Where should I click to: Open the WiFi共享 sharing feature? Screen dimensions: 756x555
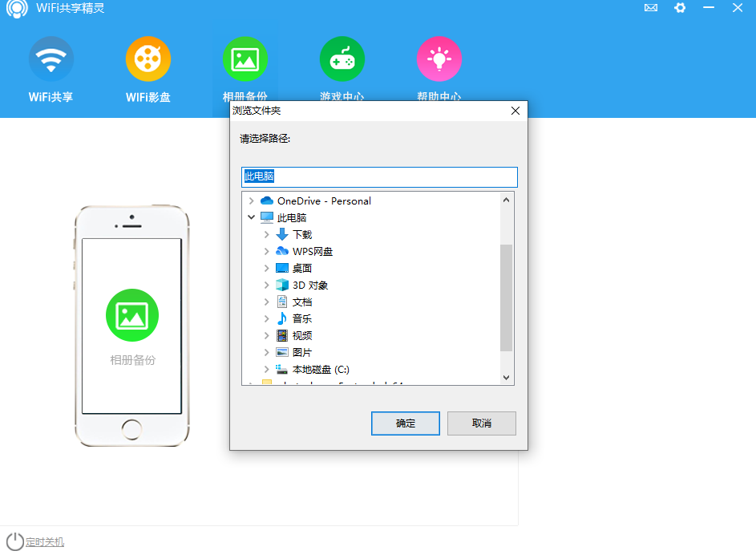(x=51, y=59)
